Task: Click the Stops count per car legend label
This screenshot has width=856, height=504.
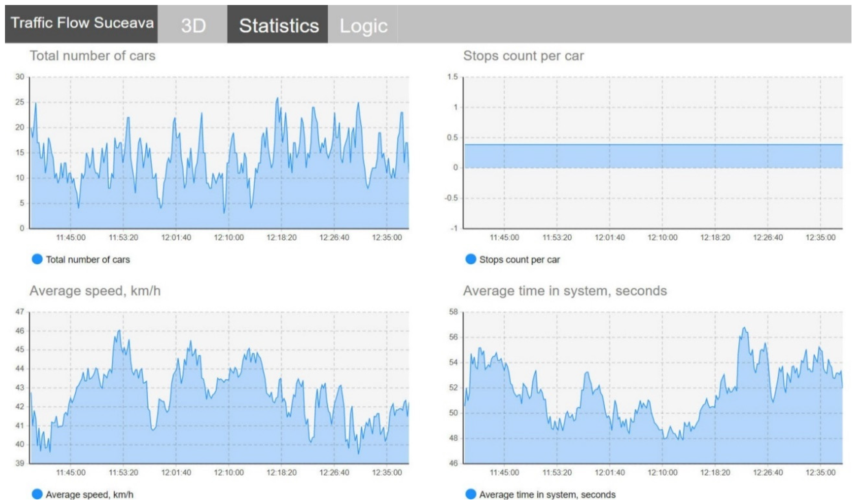Action: (x=519, y=260)
